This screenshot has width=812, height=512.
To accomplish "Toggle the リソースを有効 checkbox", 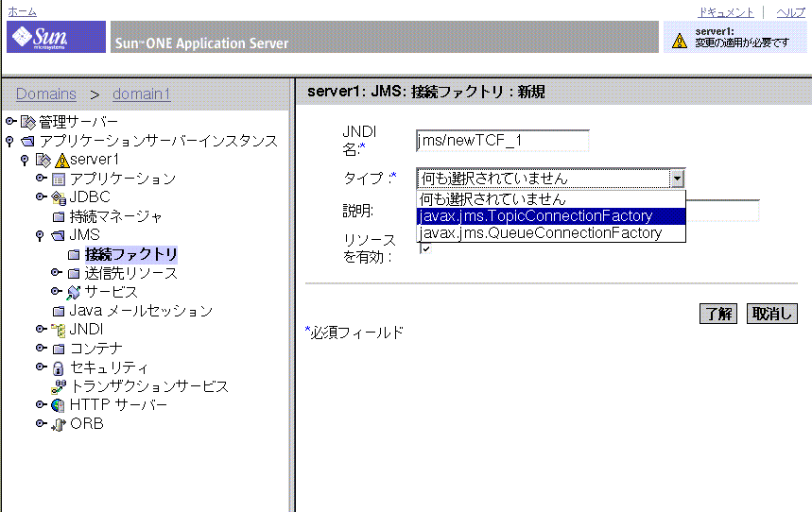I will click(425, 248).
